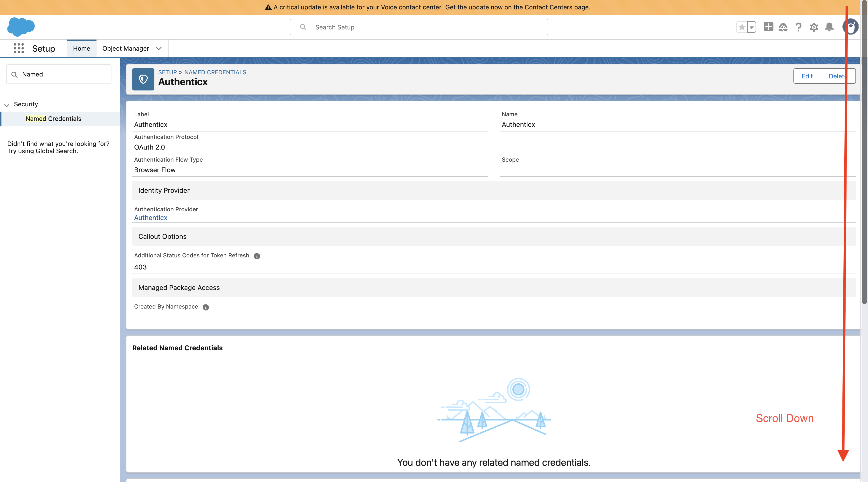868x482 pixels.
Task: Open the Object Manager tab
Action: pyautogui.click(x=125, y=48)
